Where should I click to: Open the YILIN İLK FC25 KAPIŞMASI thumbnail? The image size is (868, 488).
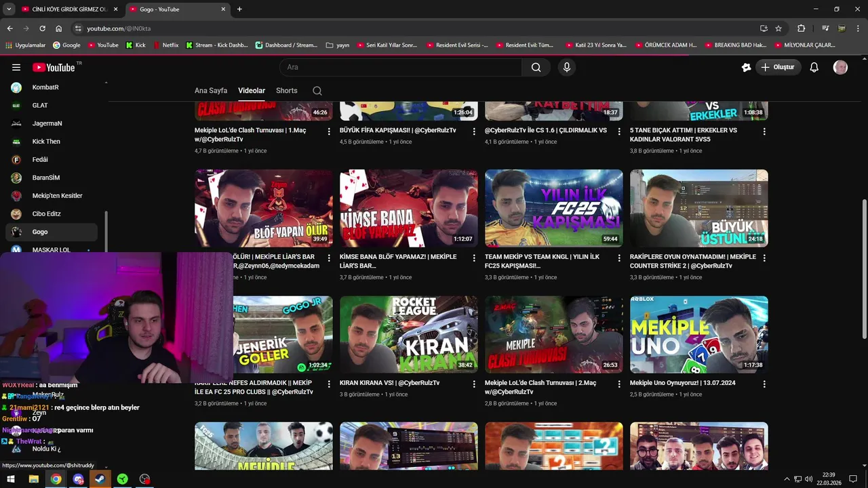(554, 208)
